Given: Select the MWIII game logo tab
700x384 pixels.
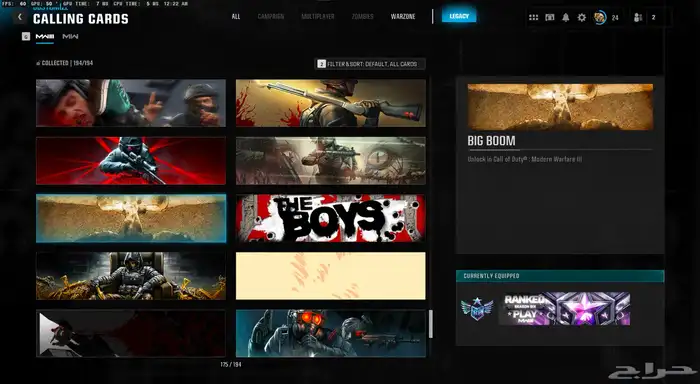Looking at the screenshot, I should [45, 37].
